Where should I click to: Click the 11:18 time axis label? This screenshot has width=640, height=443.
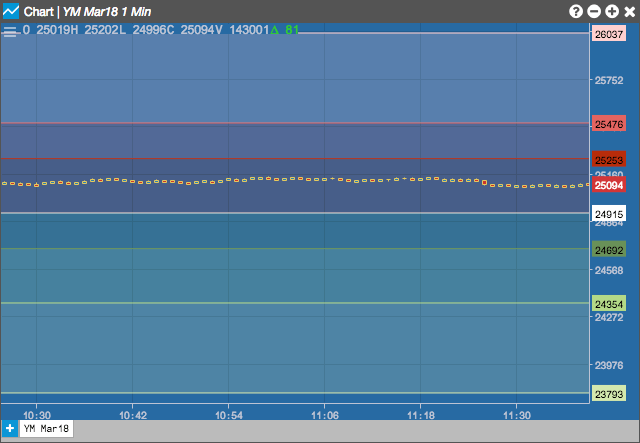click(421, 415)
